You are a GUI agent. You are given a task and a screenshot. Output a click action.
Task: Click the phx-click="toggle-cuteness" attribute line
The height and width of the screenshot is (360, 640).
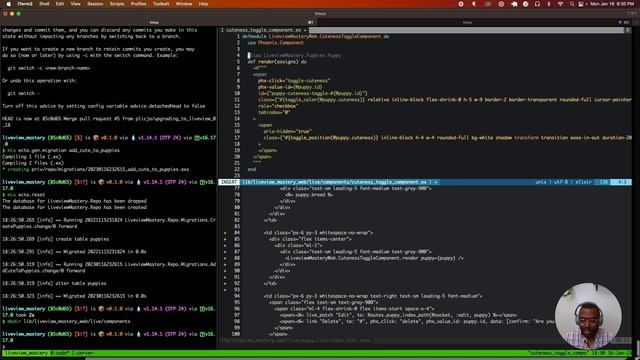294,81
